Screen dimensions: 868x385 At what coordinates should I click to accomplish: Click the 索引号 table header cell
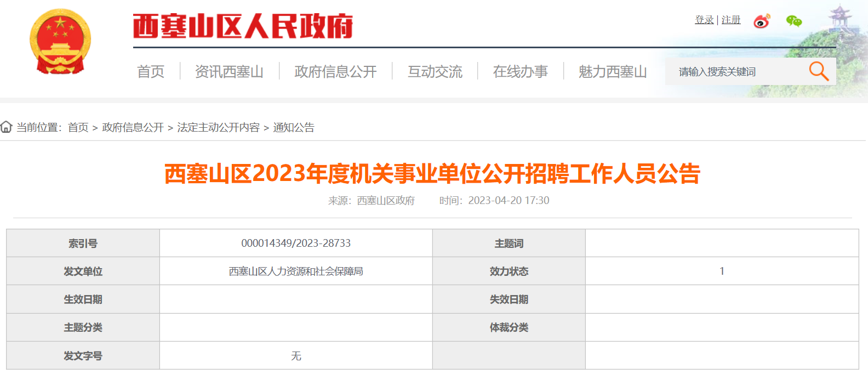pyautogui.click(x=83, y=244)
